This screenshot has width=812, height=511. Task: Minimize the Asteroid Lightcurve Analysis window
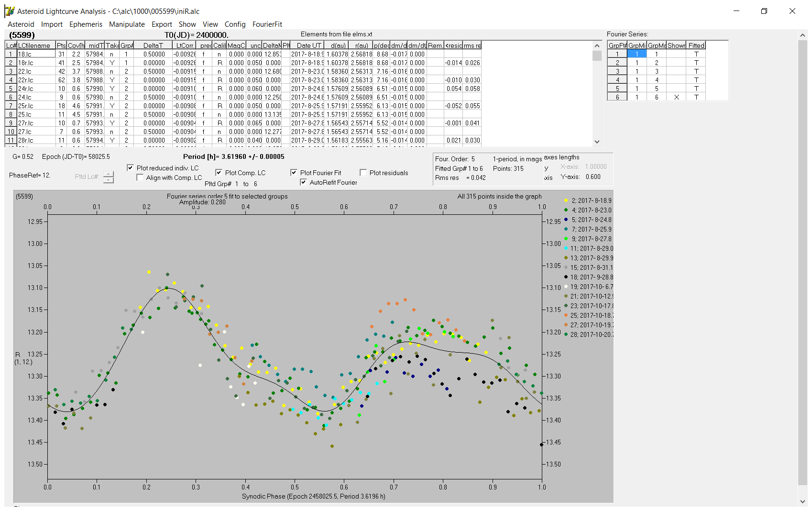coord(736,11)
